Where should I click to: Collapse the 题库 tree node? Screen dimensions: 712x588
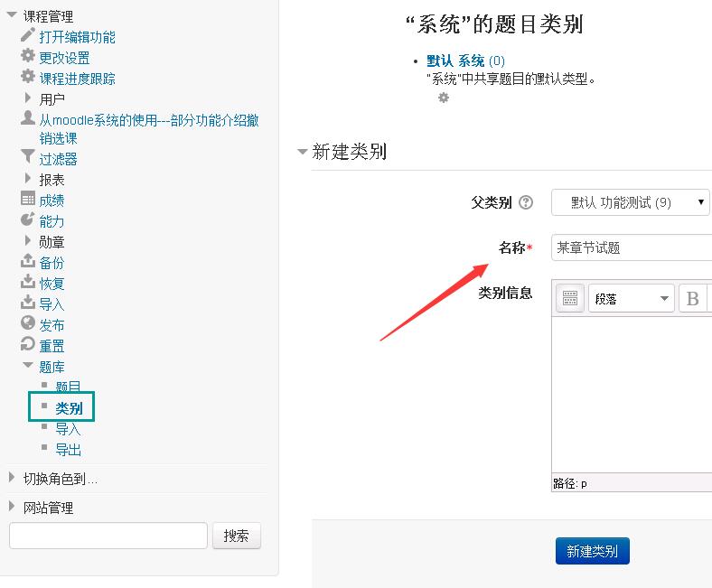[28, 365]
